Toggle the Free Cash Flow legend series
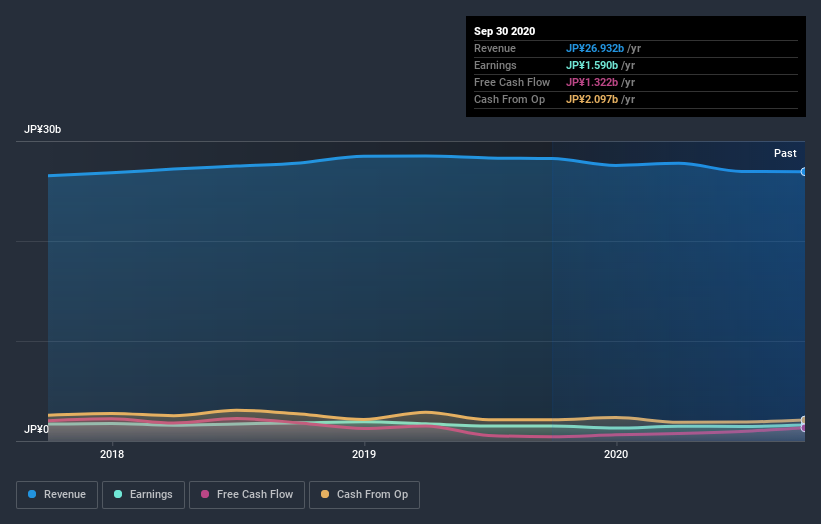Viewport: 821px width, 524px height. [x=247, y=495]
